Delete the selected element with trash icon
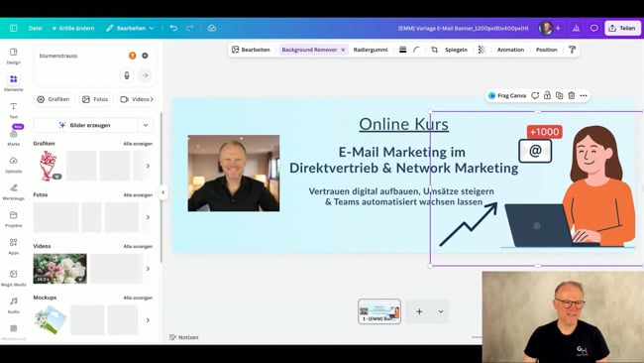The height and width of the screenshot is (363, 644). tap(572, 95)
